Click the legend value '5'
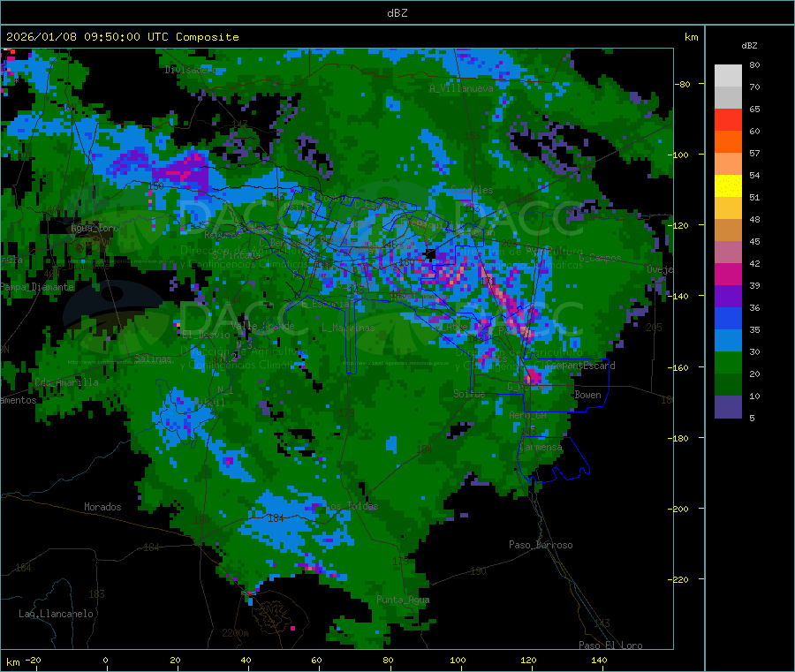The image size is (795, 672). 752,418
